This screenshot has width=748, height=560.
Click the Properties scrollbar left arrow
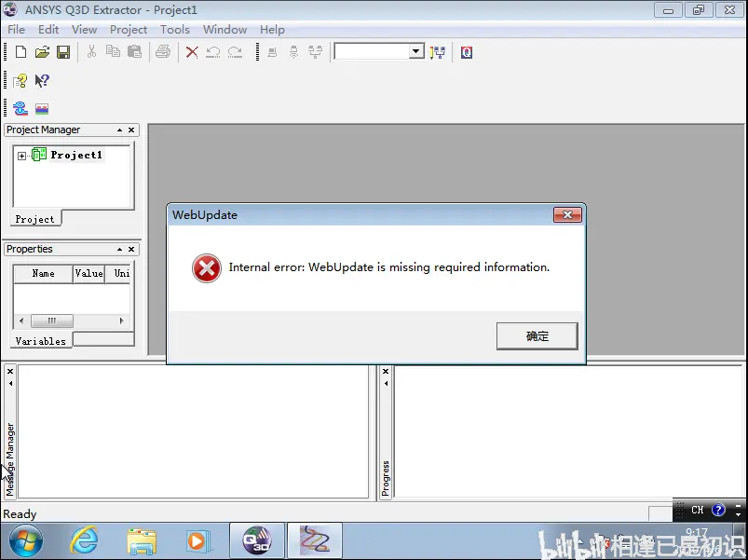click(21, 321)
